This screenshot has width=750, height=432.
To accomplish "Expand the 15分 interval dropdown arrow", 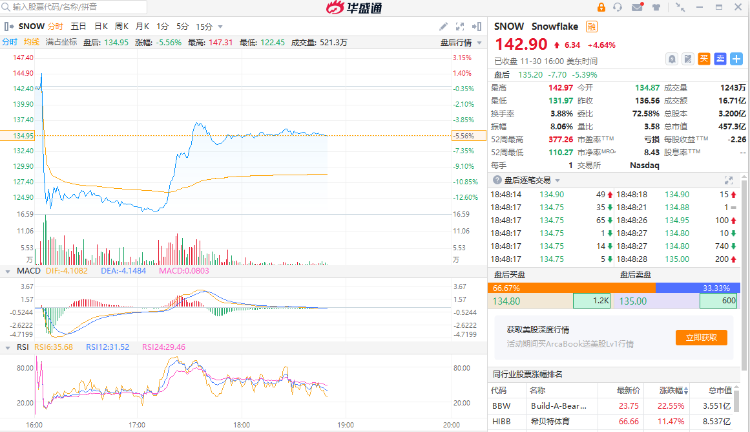I will click(220, 25).
